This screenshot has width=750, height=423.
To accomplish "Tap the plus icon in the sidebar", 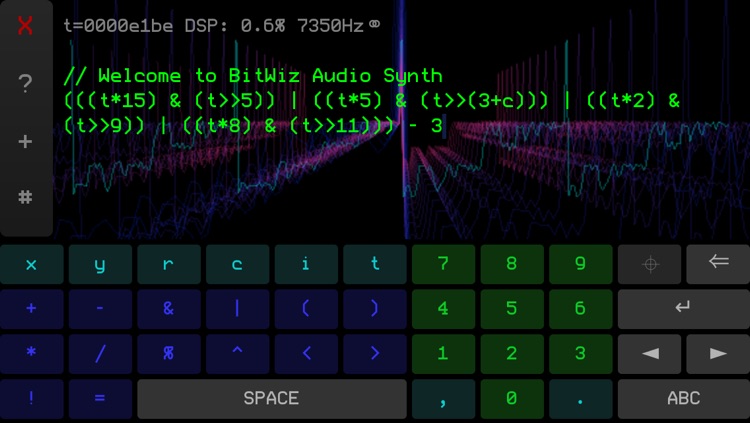I will click(25, 142).
